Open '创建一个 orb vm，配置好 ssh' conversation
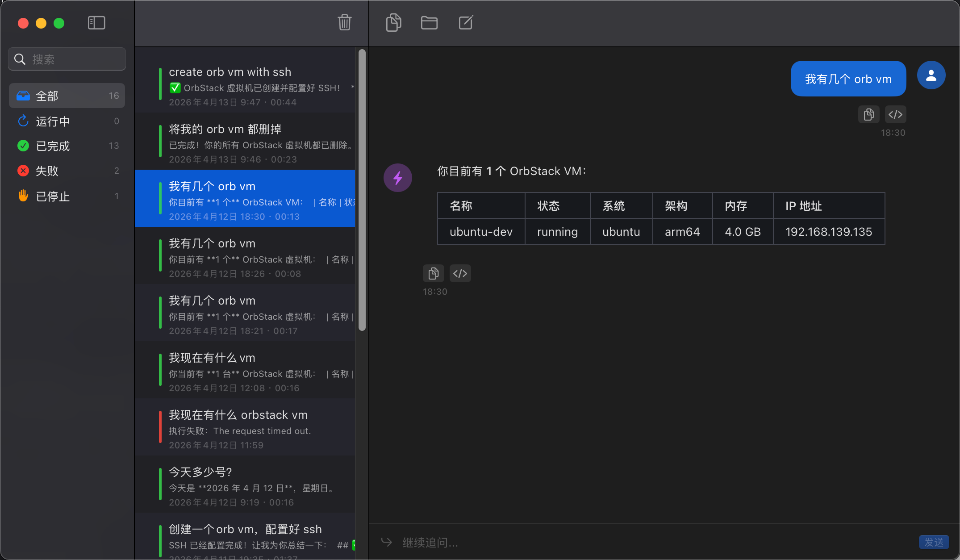 click(x=245, y=536)
